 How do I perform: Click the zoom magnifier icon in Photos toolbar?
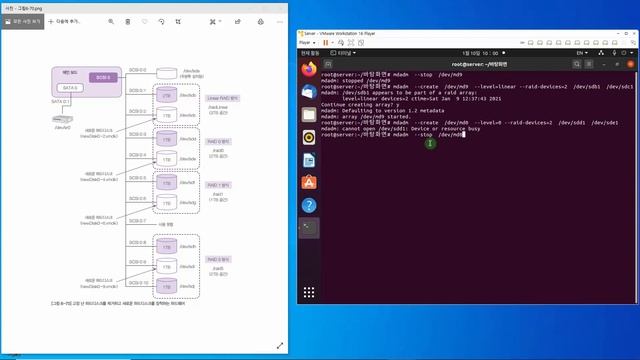(111, 22)
